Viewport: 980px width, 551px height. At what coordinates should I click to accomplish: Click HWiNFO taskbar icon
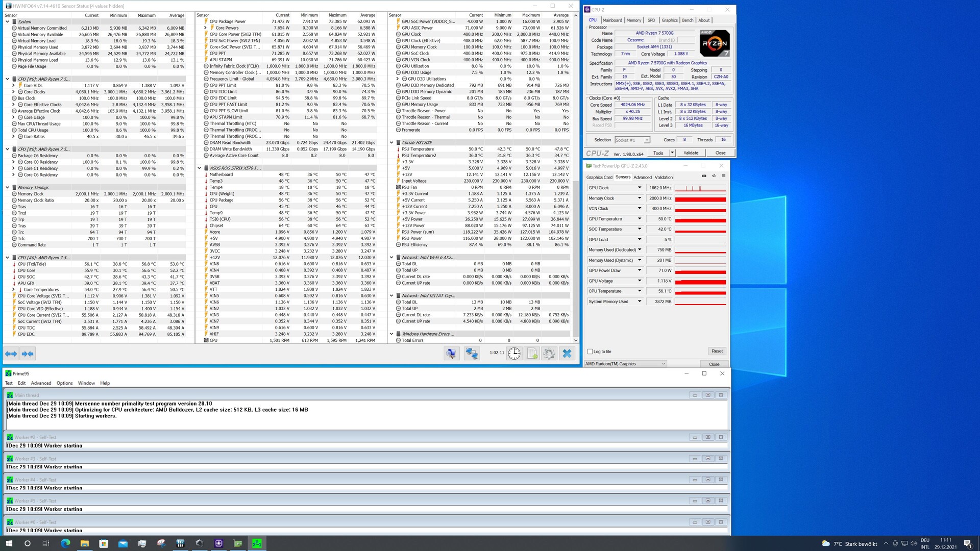180,543
